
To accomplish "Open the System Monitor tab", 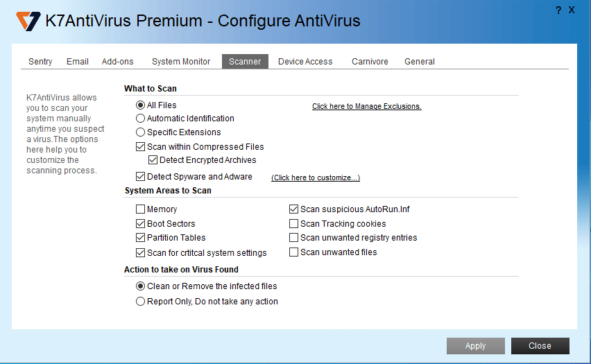I will coord(181,62).
